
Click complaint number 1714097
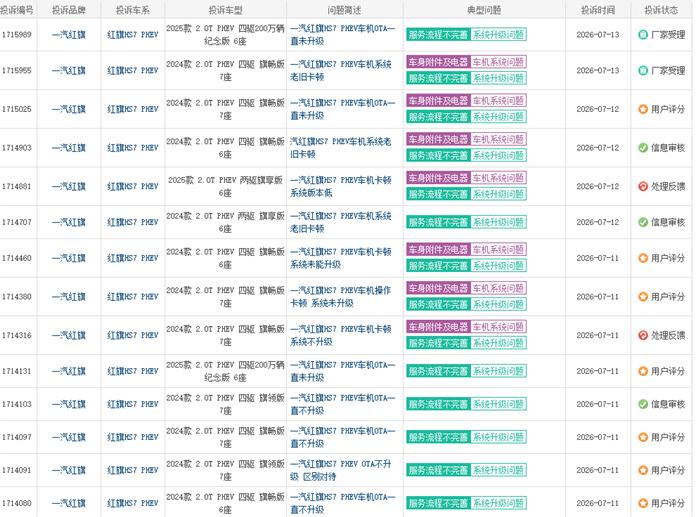[17, 437]
